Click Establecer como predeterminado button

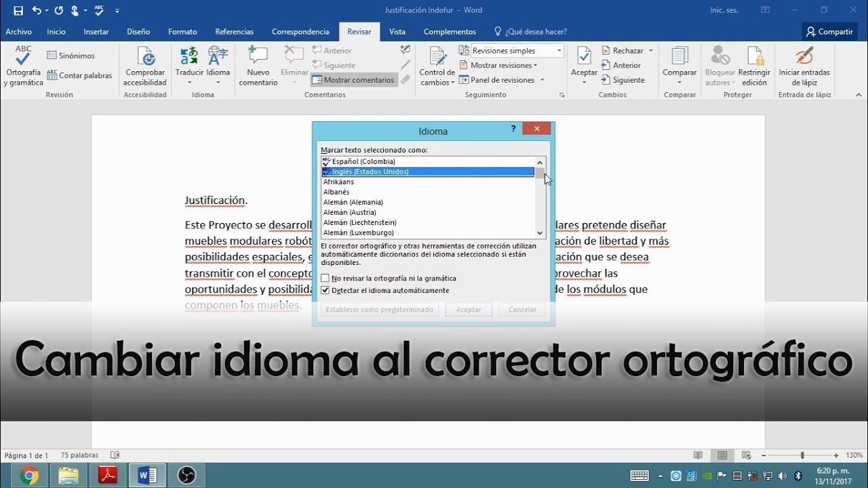(380, 310)
